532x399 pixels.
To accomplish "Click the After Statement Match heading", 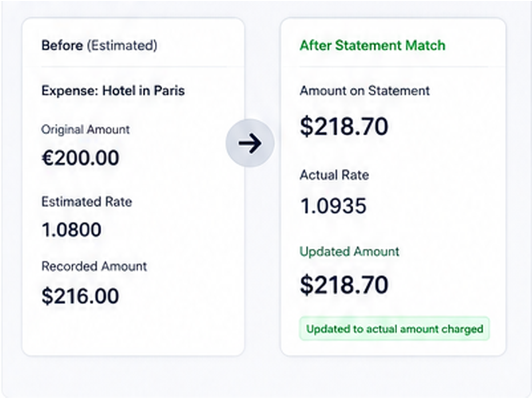I will click(x=372, y=45).
